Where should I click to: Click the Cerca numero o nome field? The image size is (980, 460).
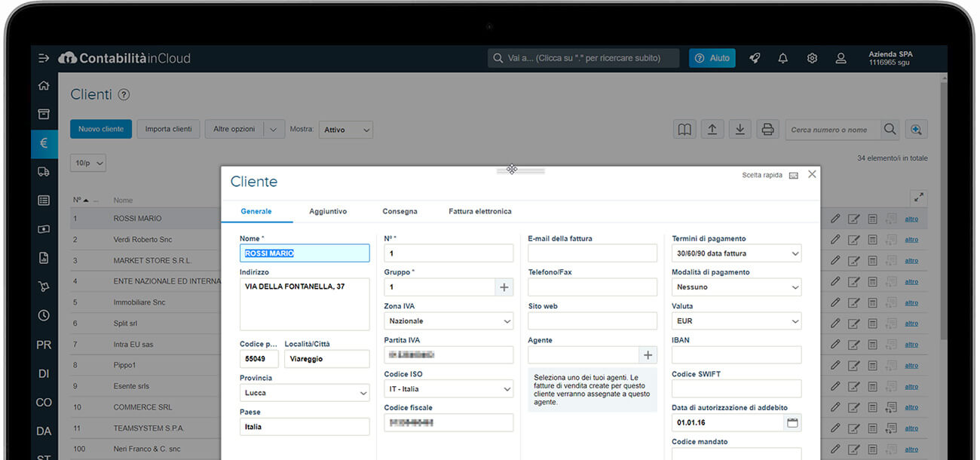833,130
